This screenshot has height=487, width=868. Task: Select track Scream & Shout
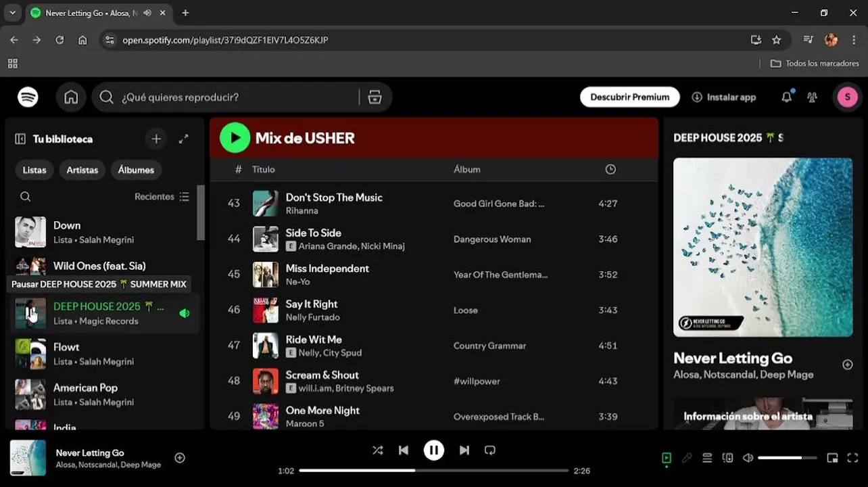[x=322, y=375]
